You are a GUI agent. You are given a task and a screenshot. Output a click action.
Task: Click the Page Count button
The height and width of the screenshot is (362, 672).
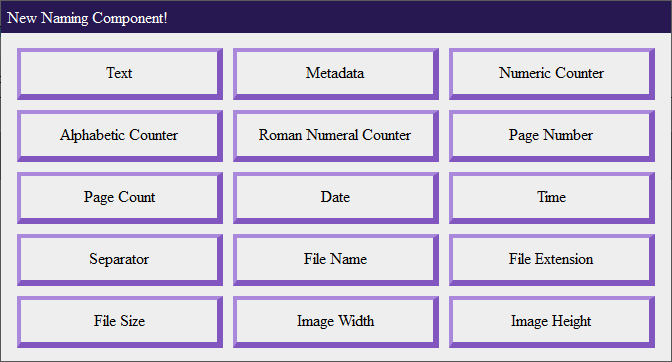tap(120, 198)
